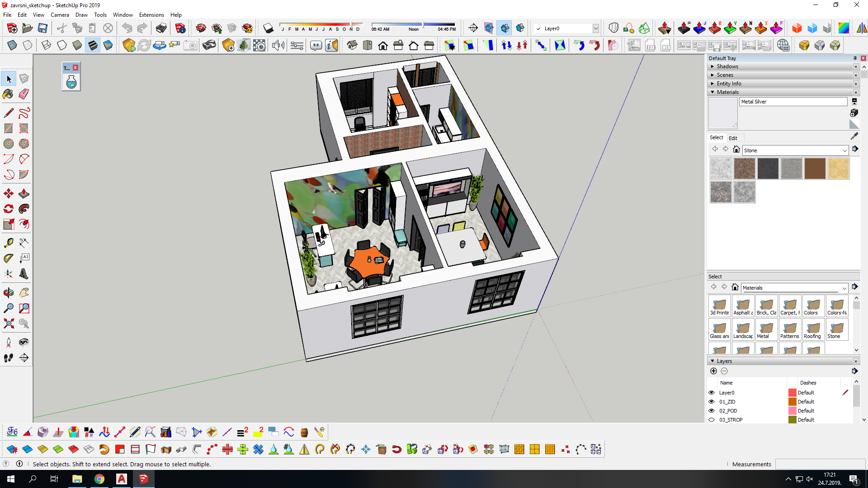Image resolution: width=868 pixels, height=488 pixels.
Task: Select the Eraser tool
Action: click(x=24, y=94)
